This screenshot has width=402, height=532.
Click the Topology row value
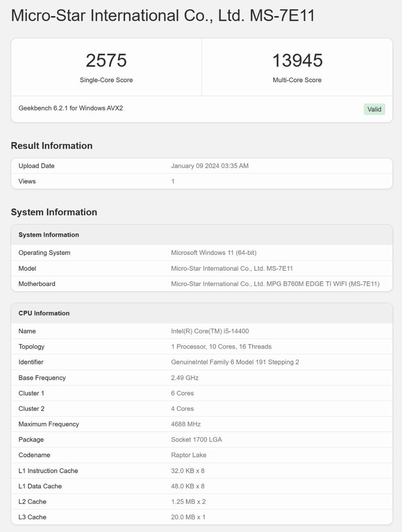[x=221, y=347]
